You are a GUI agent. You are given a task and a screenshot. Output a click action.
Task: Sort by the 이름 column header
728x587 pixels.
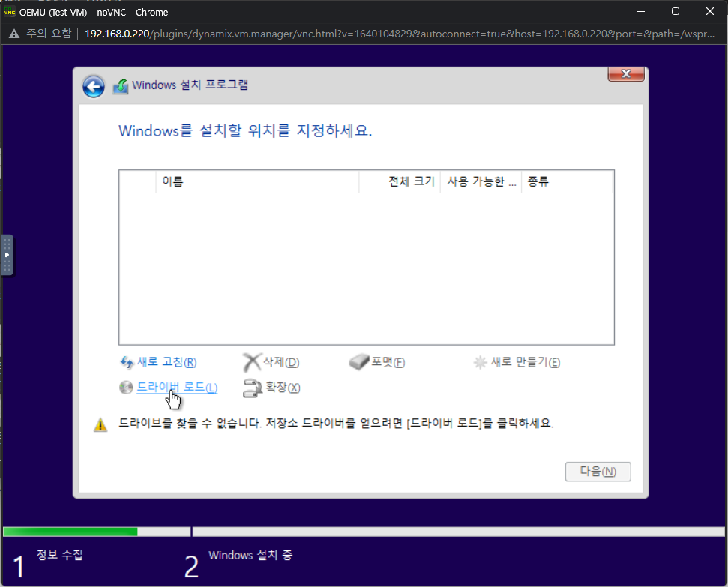[257, 181]
